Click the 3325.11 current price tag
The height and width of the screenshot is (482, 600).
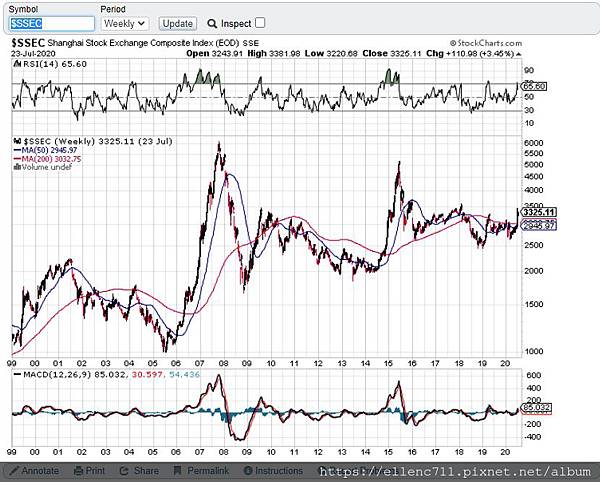(539, 212)
